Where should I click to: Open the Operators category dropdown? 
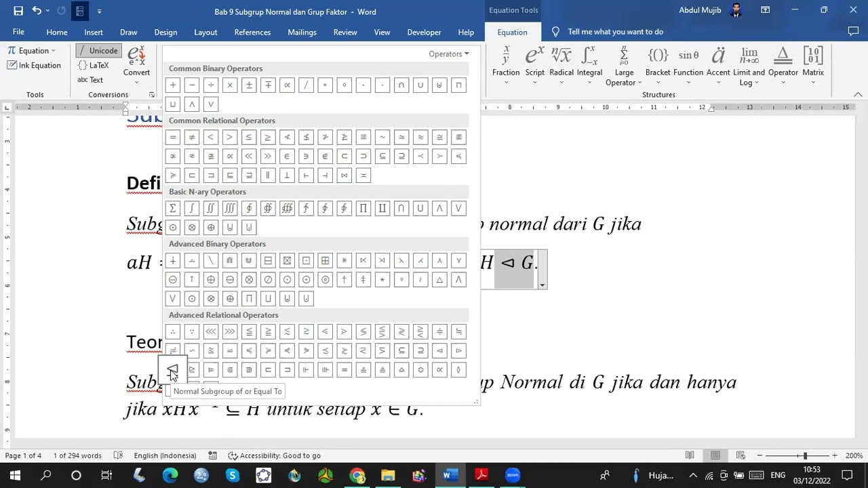point(448,54)
